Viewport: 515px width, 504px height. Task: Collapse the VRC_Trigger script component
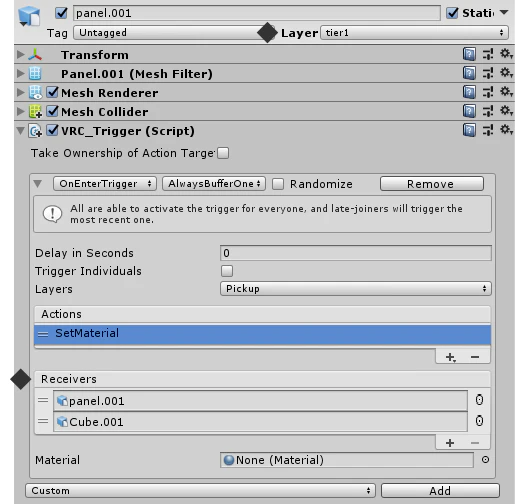[21, 131]
